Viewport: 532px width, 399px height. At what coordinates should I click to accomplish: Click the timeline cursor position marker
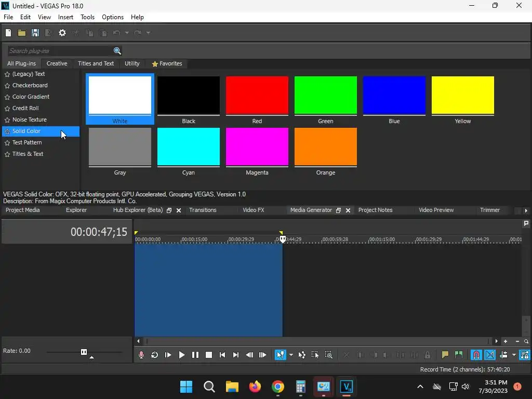283,239
